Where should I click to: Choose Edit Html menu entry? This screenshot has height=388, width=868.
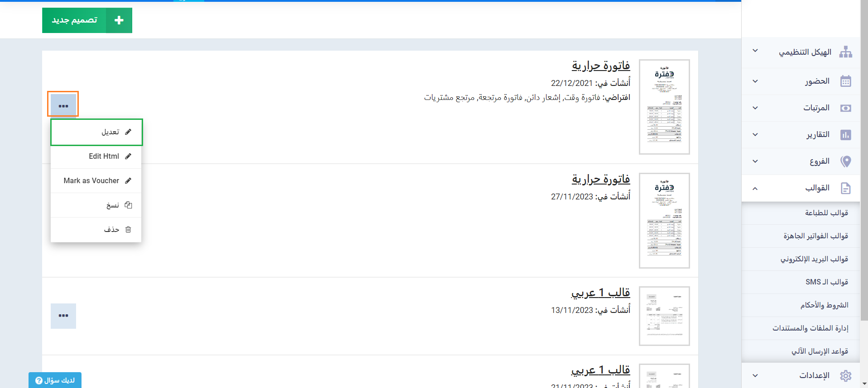click(x=96, y=156)
